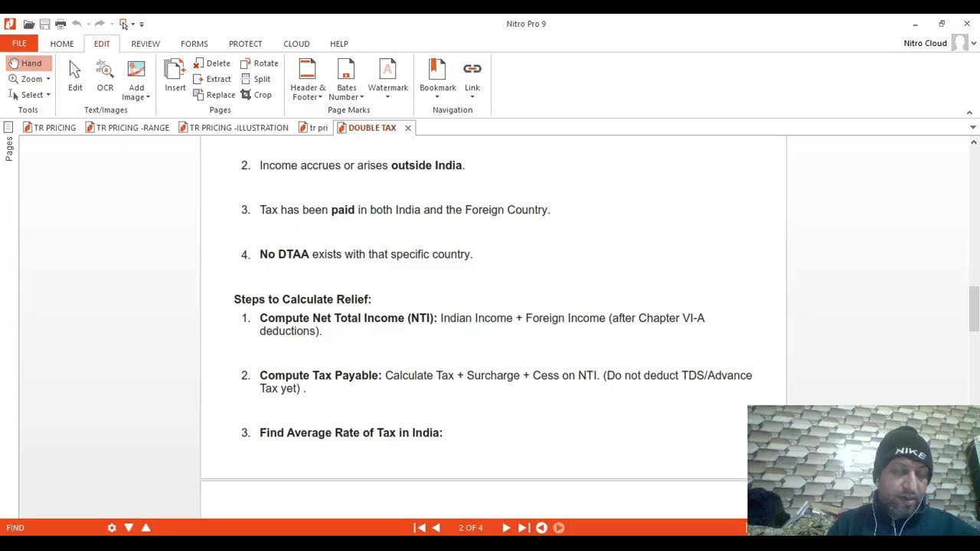Insert pages into the document

(175, 77)
